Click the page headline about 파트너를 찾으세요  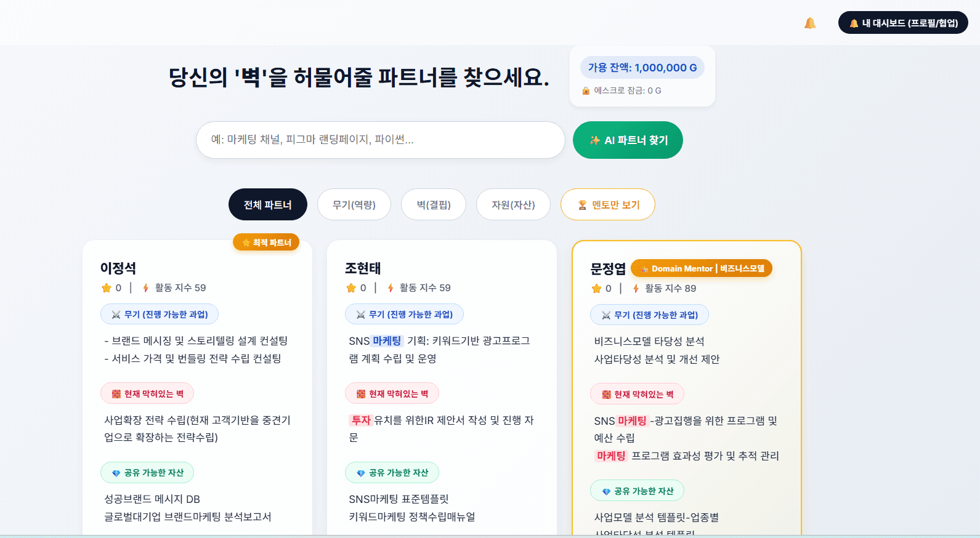(359, 77)
